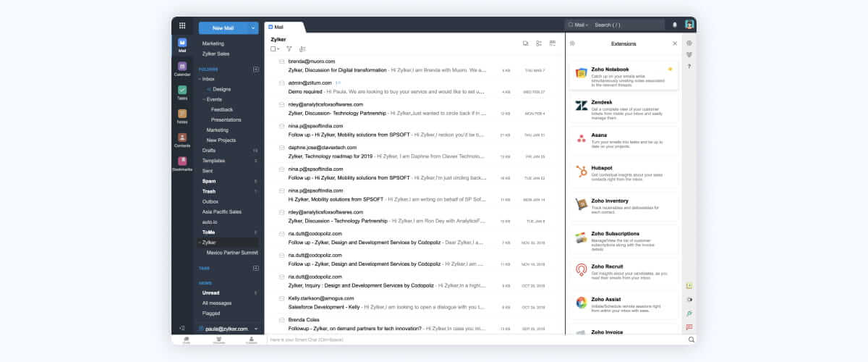
Task: Open the Zoho Subscriptions extension icon
Action: point(581,237)
